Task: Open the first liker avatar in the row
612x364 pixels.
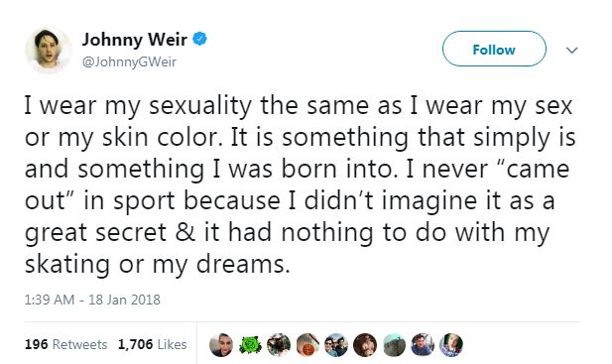Action: (221, 345)
